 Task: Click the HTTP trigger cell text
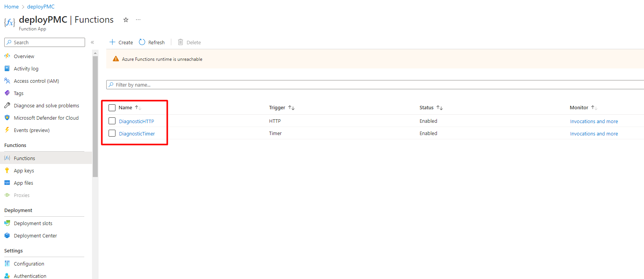(x=275, y=121)
